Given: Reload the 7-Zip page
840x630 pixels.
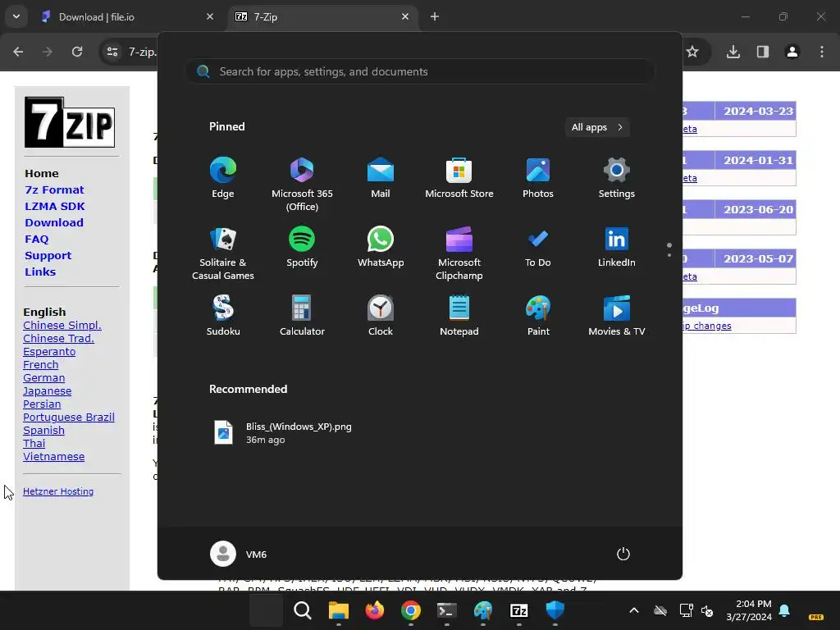Looking at the screenshot, I should (x=77, y=52).
